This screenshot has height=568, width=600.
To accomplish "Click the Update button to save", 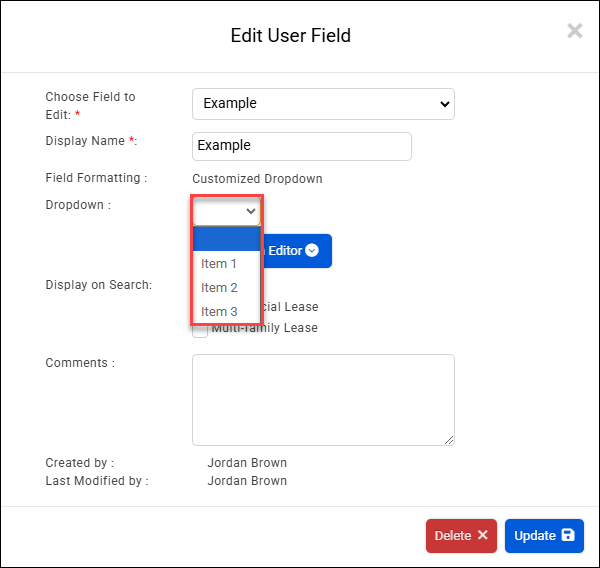I will 544,536.
